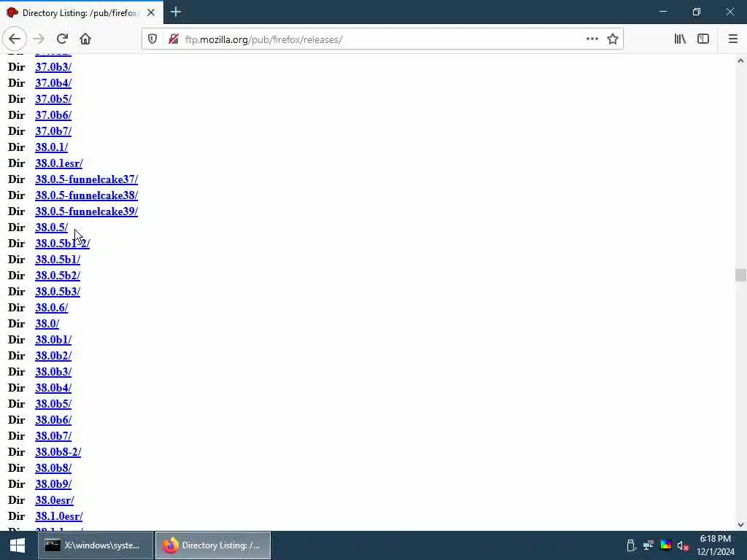The height and width of the screenshot is (560, 747).
Task: Open the 38.0b7/ beta directory
Action: (53, 436)
